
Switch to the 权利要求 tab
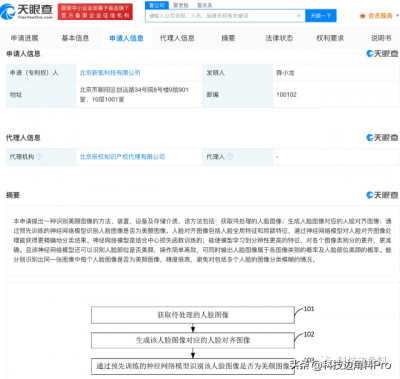click(330, 38)
